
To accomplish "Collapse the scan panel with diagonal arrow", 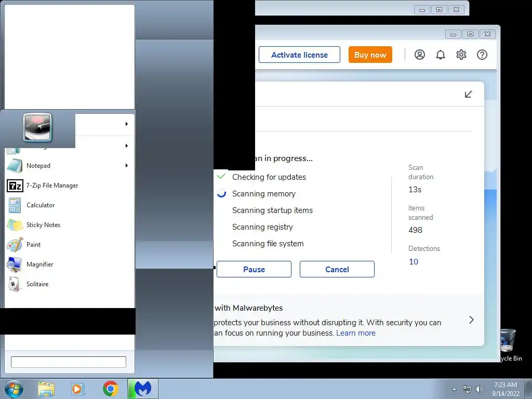I will pyautogui.click(x=468, y=94).
